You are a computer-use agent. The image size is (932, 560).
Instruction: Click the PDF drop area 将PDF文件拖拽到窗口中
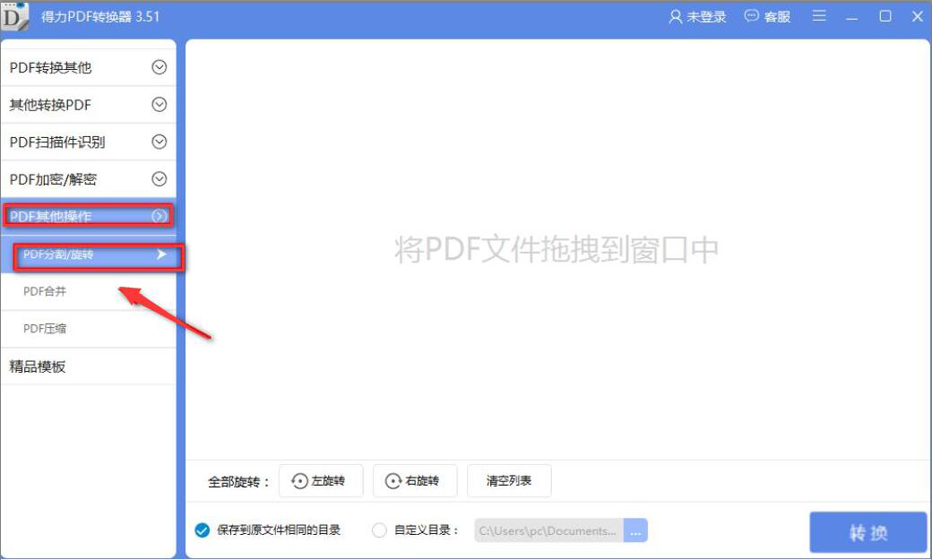[x=557, y=250]
